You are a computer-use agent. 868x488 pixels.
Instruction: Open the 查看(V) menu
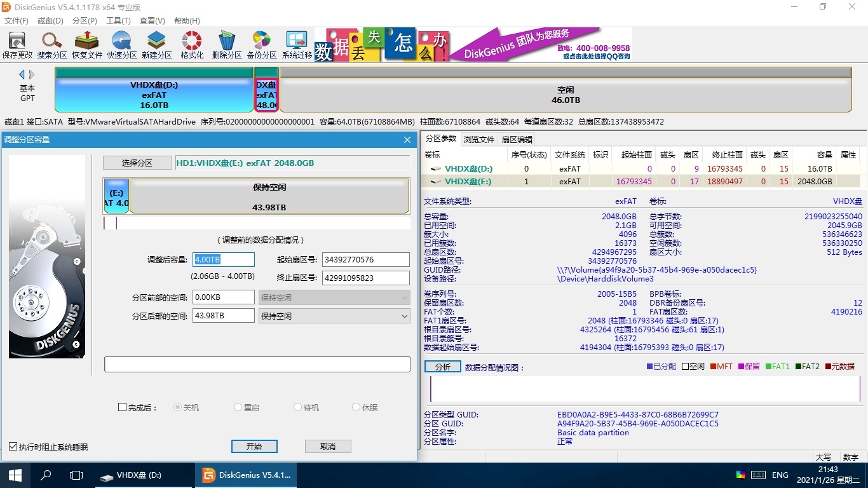152,21
